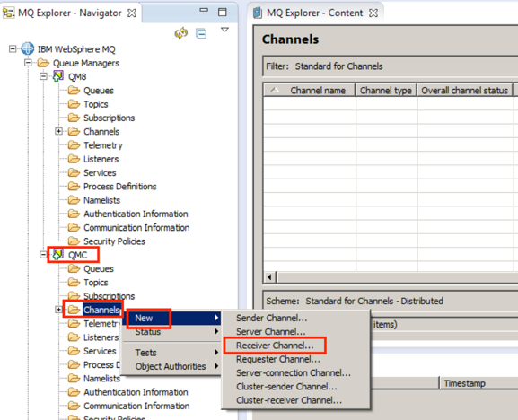Collapse the QM8 queue manager node
Viewport: 518px width, 420px height.
tap(43, 76)
